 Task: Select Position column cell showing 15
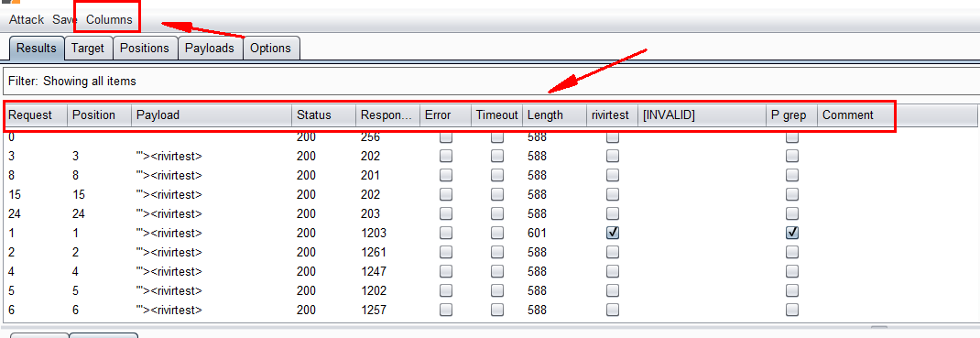tap(80, 194)
